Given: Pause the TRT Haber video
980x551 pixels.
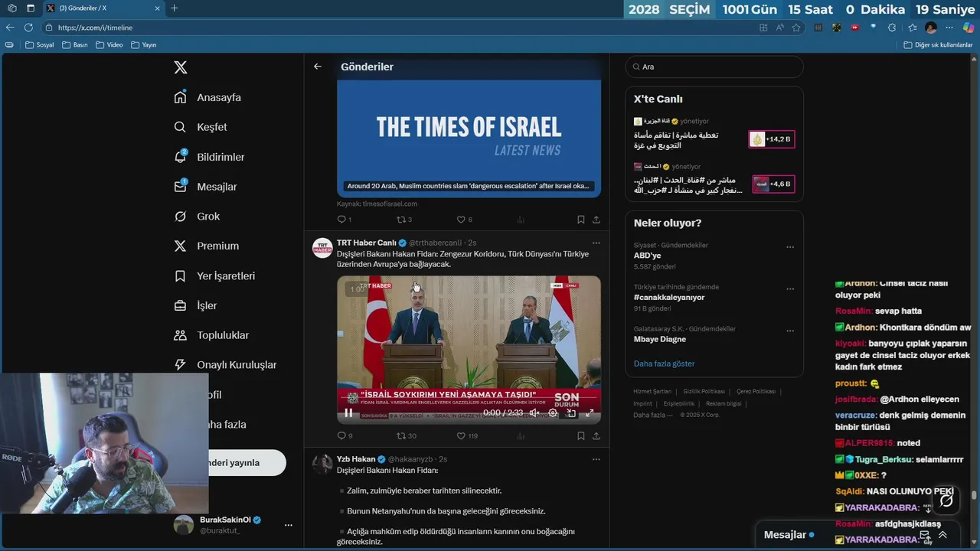Looking at the screenshot, I should [x=348, y=412].
